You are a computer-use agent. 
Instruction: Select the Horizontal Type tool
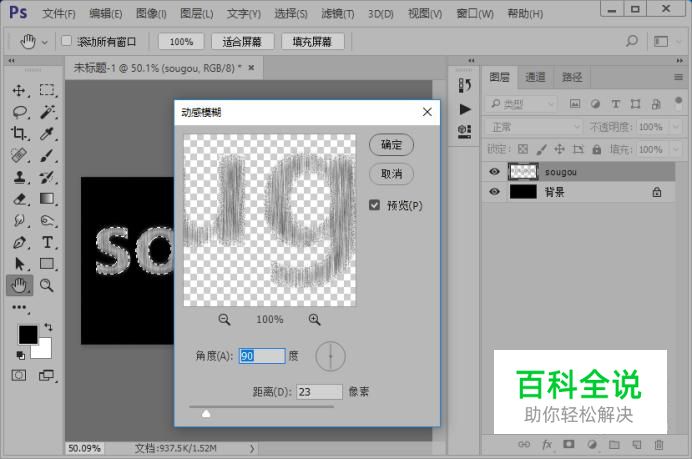click(47, 242)
